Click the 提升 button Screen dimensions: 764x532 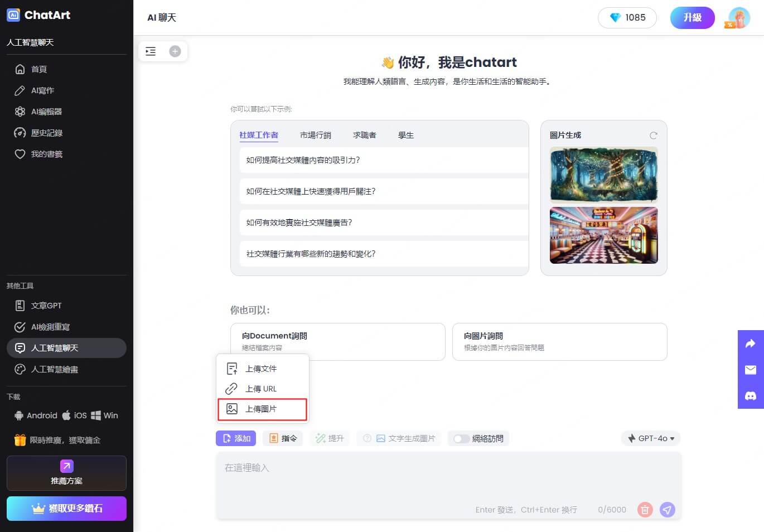click(x=330, y=438)
